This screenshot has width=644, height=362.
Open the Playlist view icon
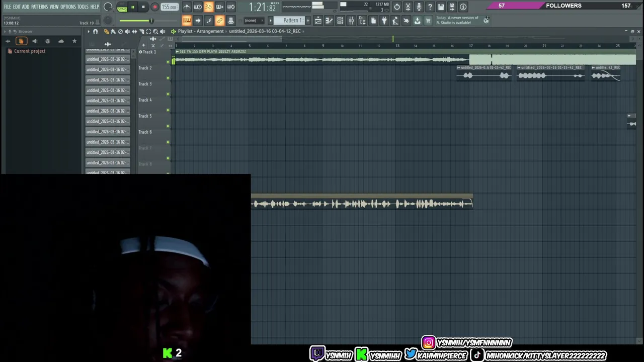pos(318,21)
